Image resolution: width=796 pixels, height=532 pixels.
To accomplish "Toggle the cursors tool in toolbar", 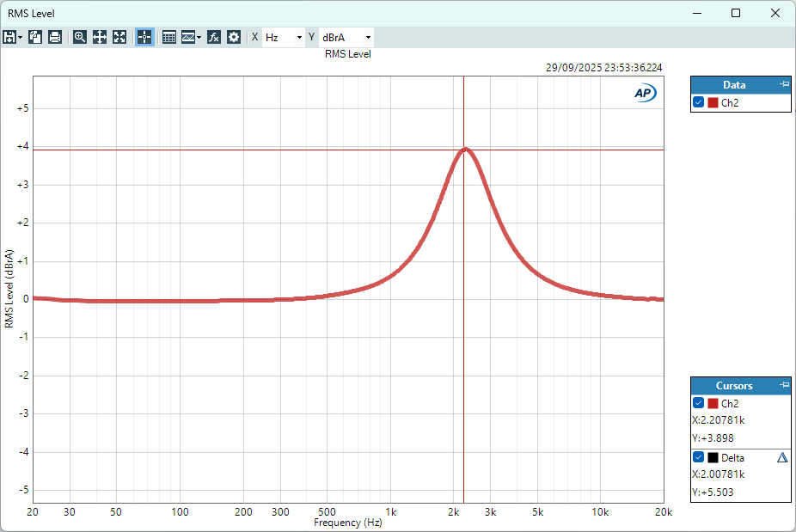I will tap(144, 37).
